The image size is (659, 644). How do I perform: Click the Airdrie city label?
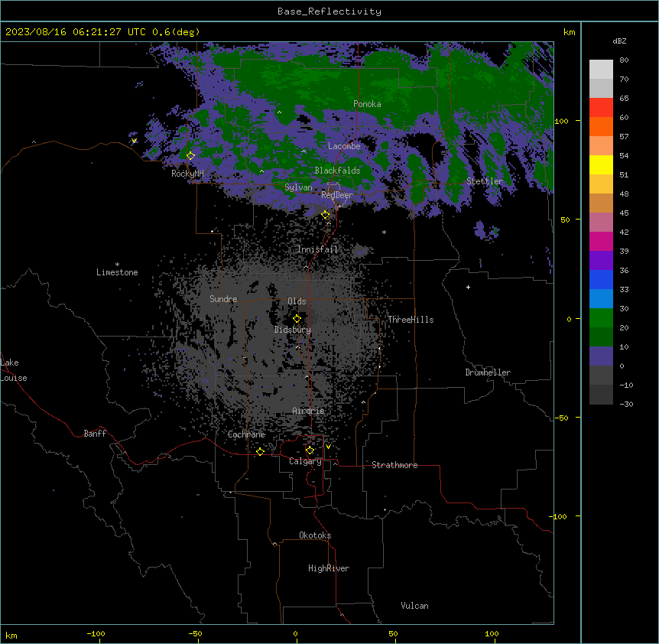tap(309, 411)
